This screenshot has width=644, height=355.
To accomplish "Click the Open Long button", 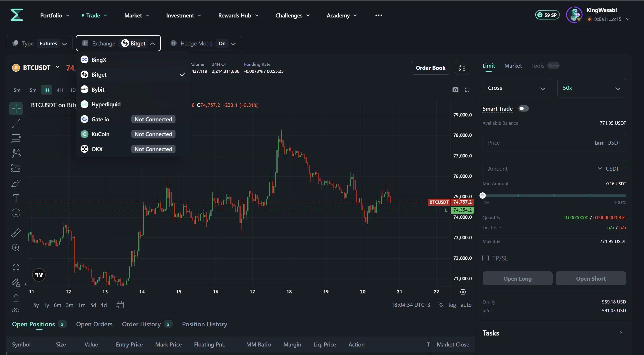I will click(x=517, y=278).
